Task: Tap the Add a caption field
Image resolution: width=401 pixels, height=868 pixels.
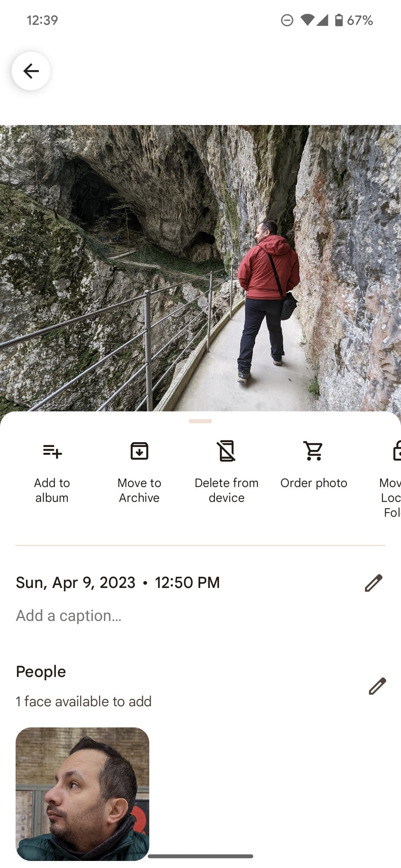Action: (x=200, y=616)
